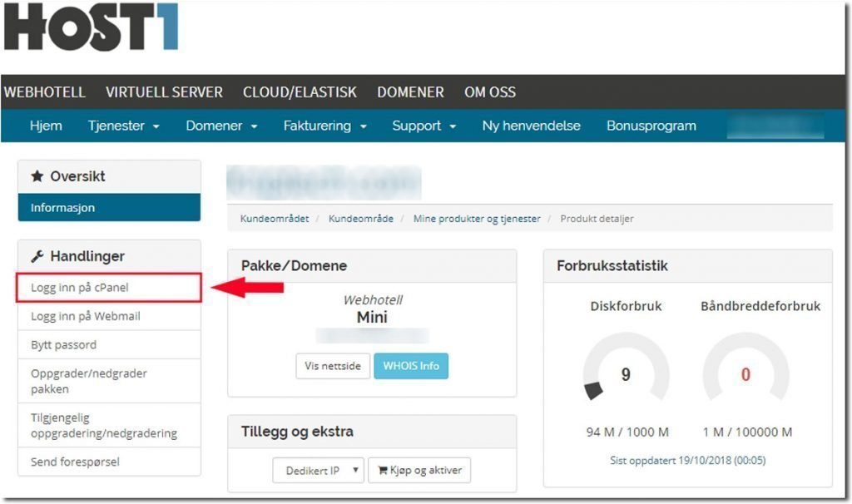Click Logg inn på cPanel
852x504 pixels.
tap(109, 287)
